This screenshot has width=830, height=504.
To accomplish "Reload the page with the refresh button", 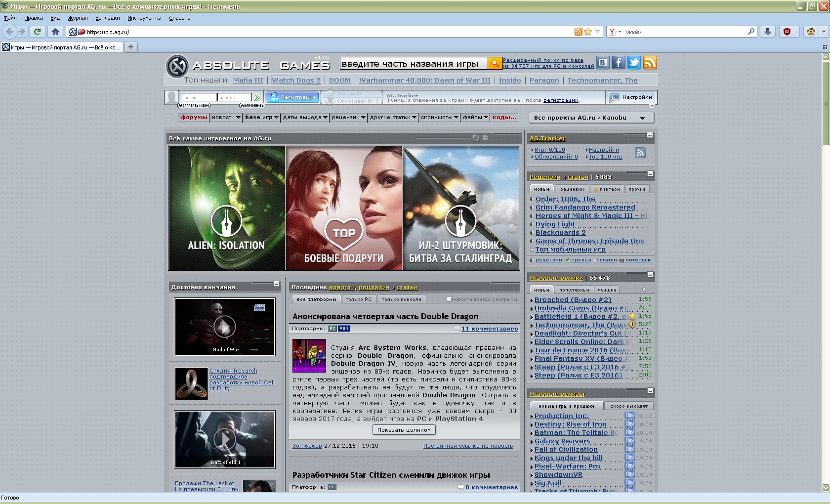I will point(37,32).
